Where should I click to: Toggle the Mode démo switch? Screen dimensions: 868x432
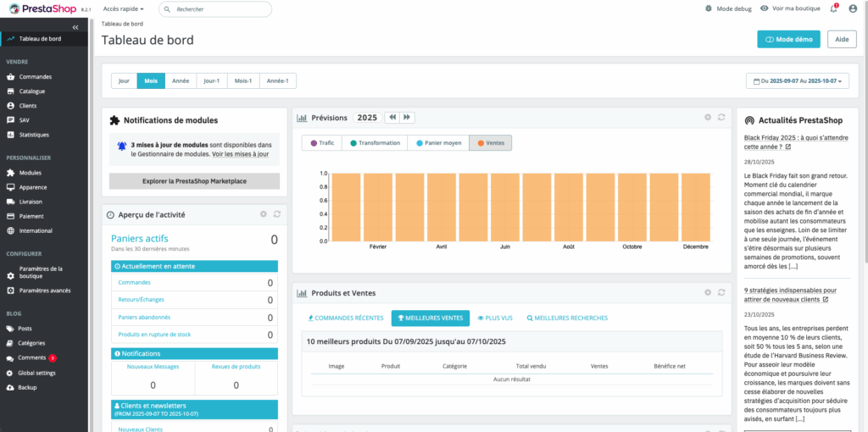(788, 39)
